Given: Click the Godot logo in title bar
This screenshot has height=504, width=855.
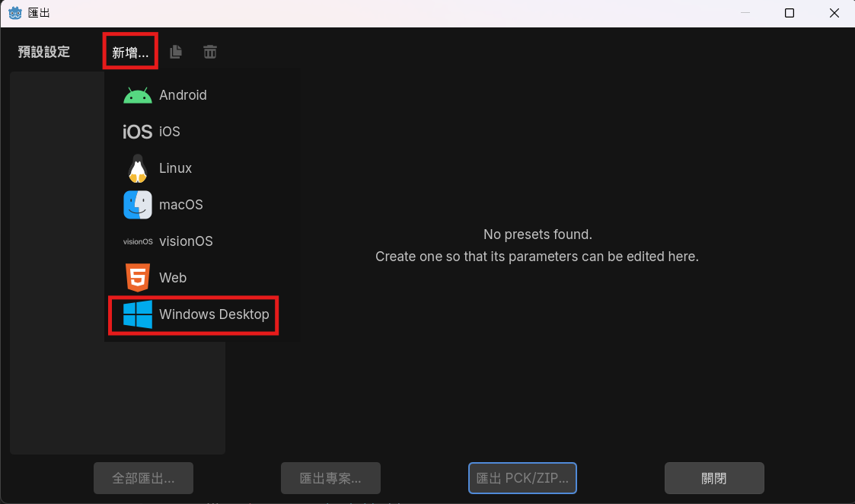Looking at the screenshot, I should click(14, 13).
